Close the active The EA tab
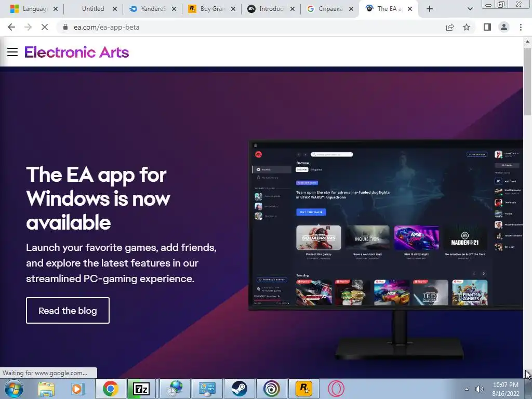Viewport: 532px width, 399px height. click(x=410, y=9)
